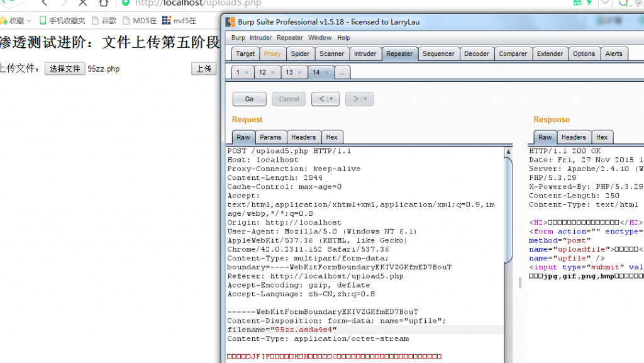Screen dimensions: 644x363
Task: Send the request with Go button
Action: [x=249, y=99]
